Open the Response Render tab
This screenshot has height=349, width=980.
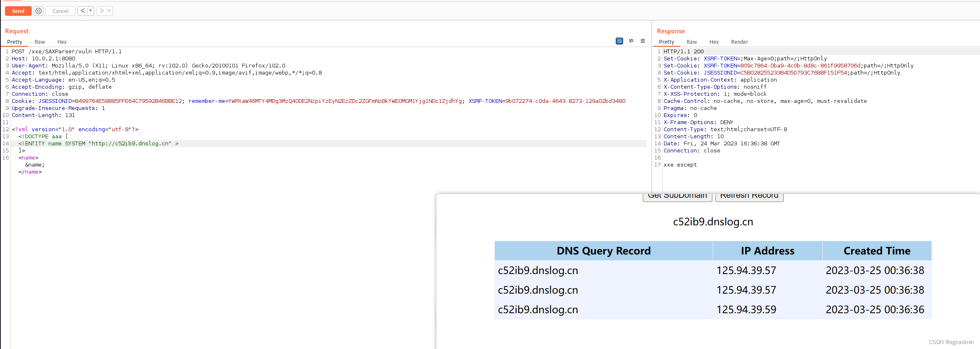(x=739, y=42)
